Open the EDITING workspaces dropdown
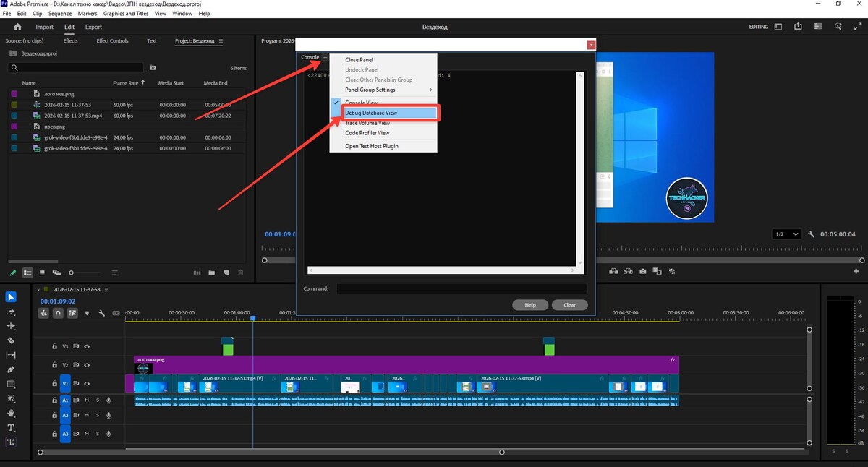868x467 pixels. (777, 27)
